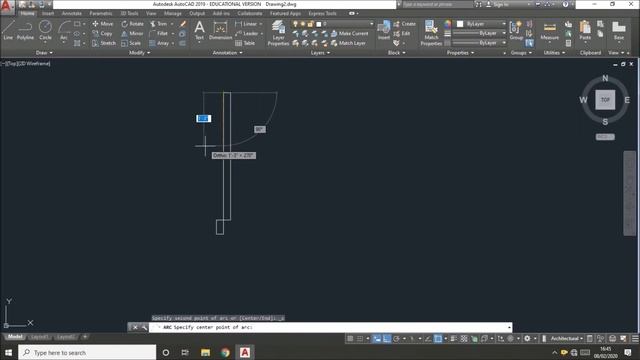Choose the Trim command
This screenshot has width=640, height=360.
click(x=159, y=24)
